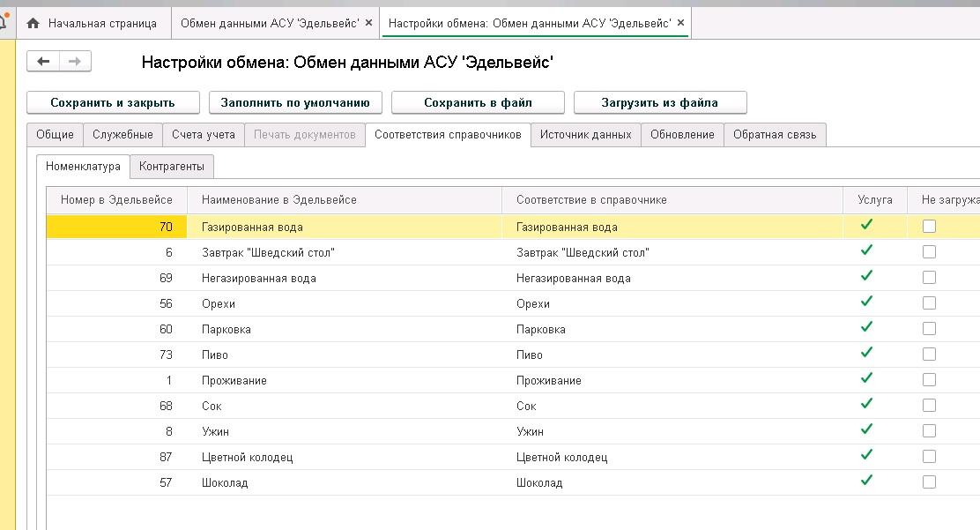Close the 'Настройки обмена' tab
Image resolution: width=980 pixels, height=530 pixels.
pyautogui.click(x=679, y=23)
